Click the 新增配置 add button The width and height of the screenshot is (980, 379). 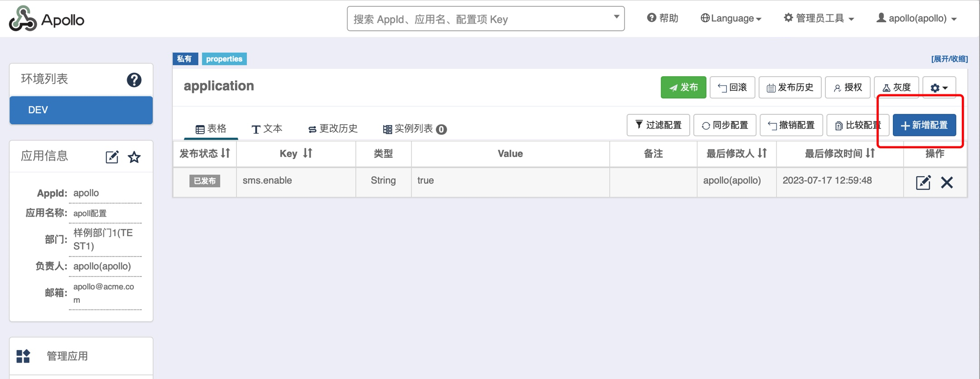(924, 125)
